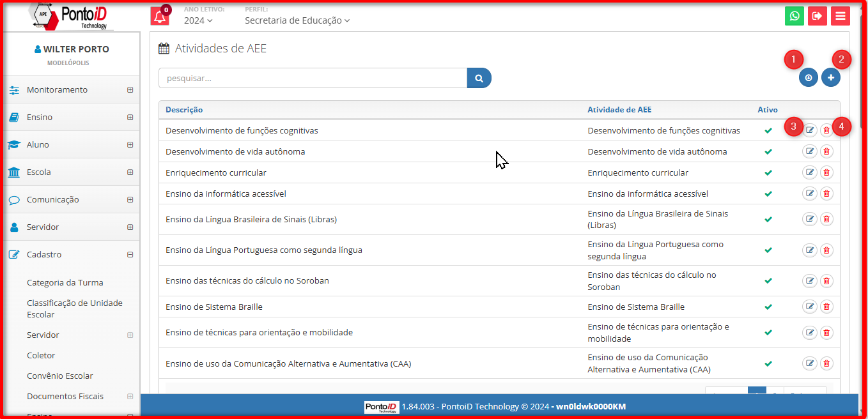Delete Ensino de Sistema Braille row
Screen dimensions: 868x419
coord(826,307)
